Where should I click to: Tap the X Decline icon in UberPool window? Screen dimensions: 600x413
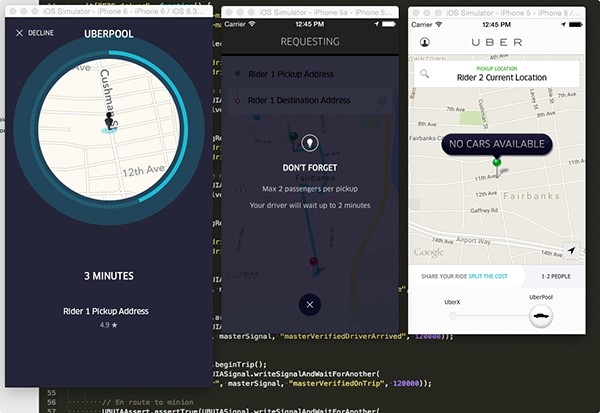[20, 33]
